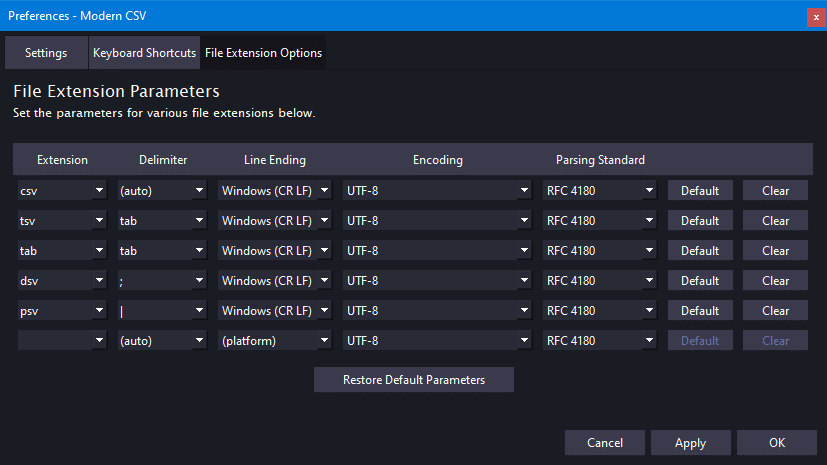The height and width of the screenshot is (465, 827).
Task: Clear the tab extension row
Action: point(775,250)
